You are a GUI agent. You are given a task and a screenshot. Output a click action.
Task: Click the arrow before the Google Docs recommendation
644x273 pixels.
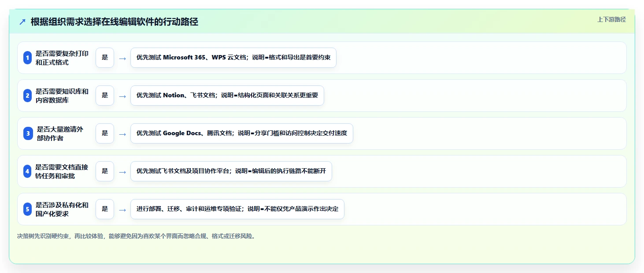(122, 134)
